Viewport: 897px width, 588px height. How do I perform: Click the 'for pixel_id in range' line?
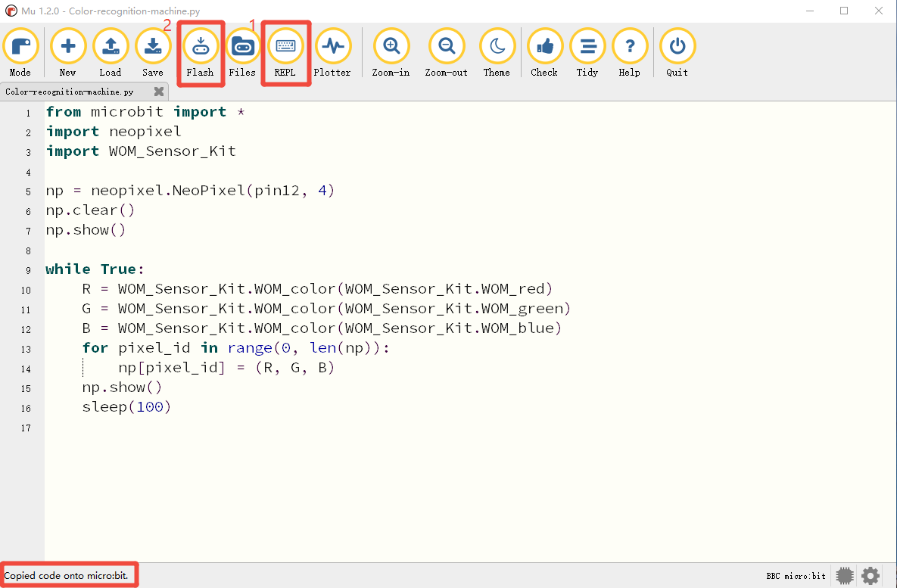235,348
